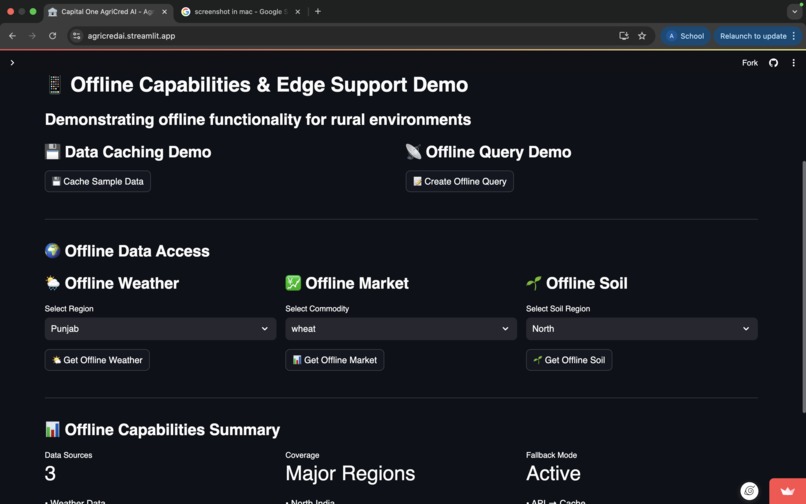Click the site information icon in address bar
This screenshot has width=806, height=504.
(x=77, y=36)
